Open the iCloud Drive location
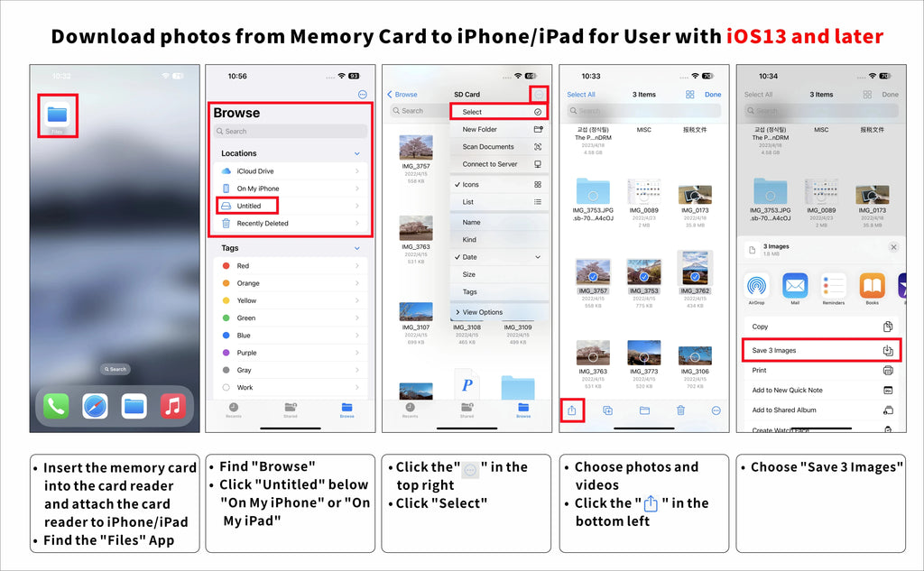Viewport: 924px width, 571px height. coord(291,170)
